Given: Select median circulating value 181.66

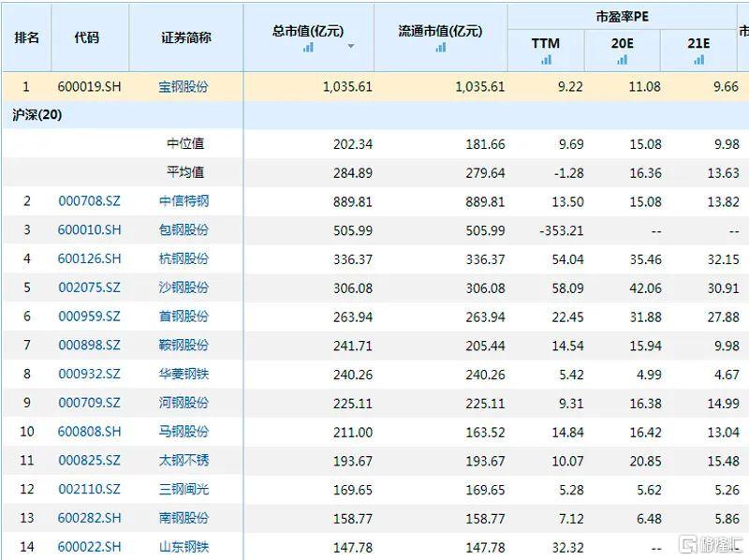Looking at the screenshot, I should 485,144.
